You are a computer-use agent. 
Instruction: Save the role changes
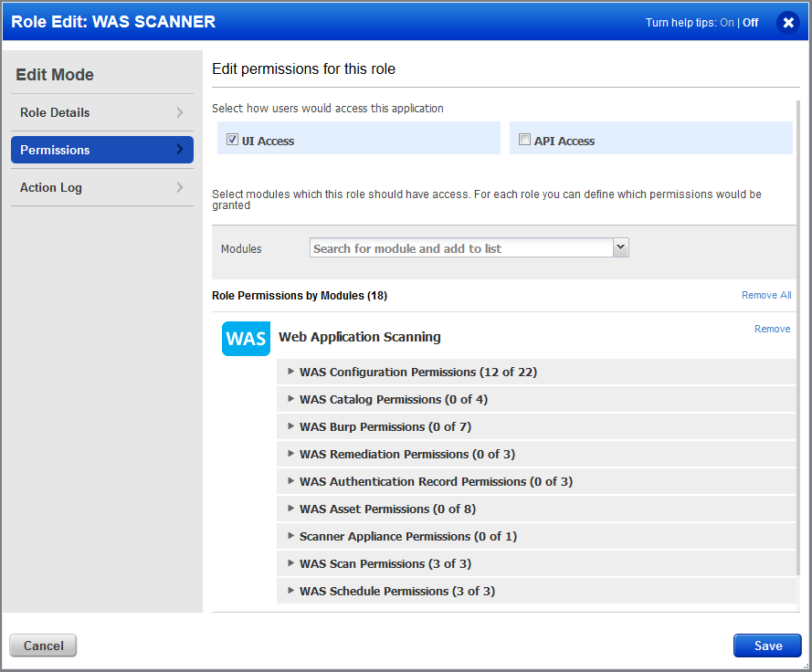pos(766,646)
